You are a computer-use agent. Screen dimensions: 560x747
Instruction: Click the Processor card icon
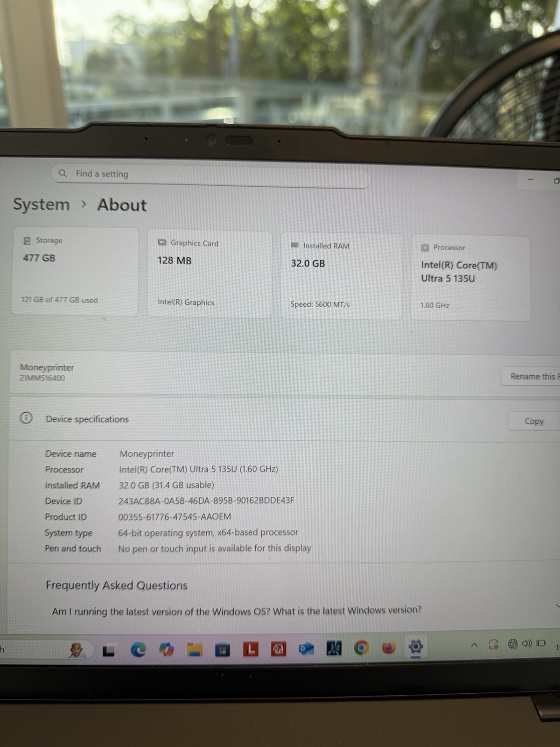point(425,248)
